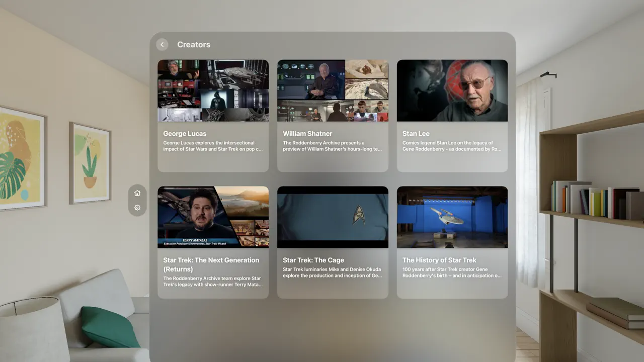Select the George Lucas title
Viewport: 644px width, 362px height.
point(185,134)
